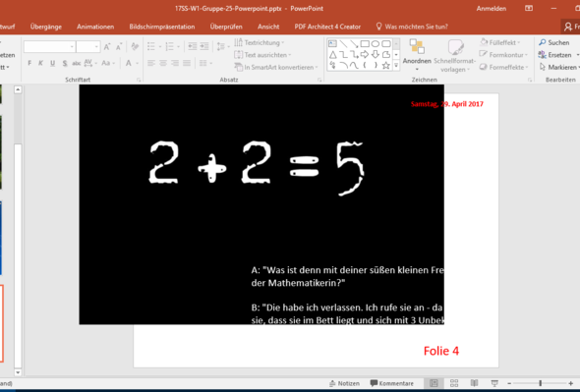Open Notizen pane from status bar

pos(344,383)
